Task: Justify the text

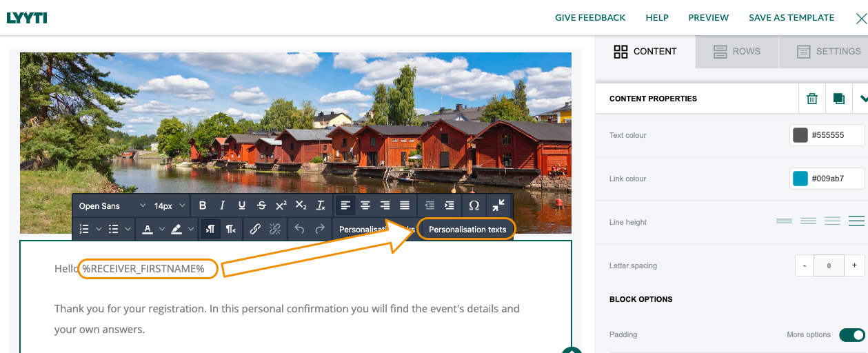Action: pyautogui.click(x=405, y=205)
